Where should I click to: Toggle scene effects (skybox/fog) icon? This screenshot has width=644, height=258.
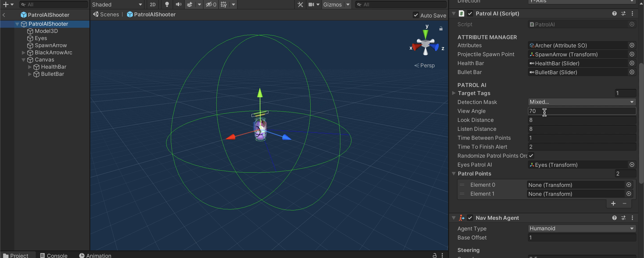(x=190, y=4)
